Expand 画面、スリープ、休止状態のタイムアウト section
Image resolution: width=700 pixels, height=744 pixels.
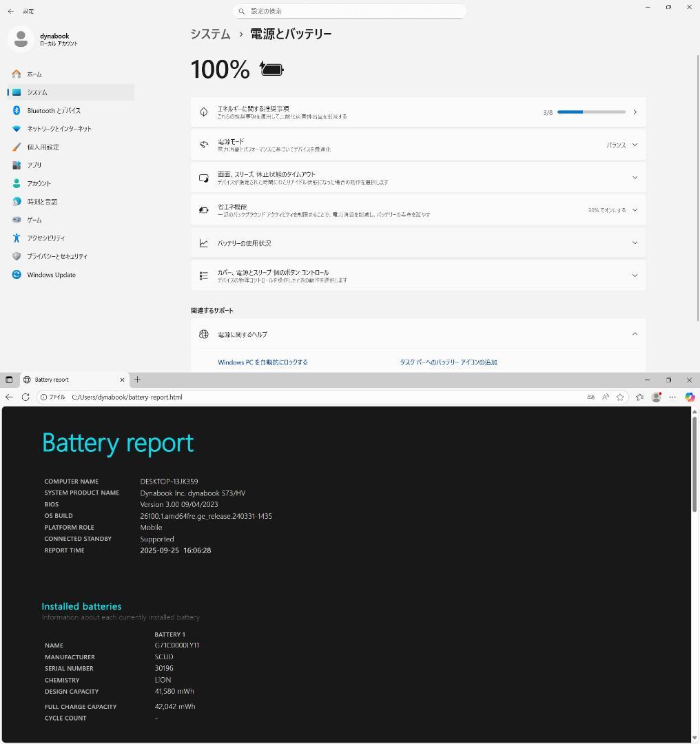tap(635, 178)
